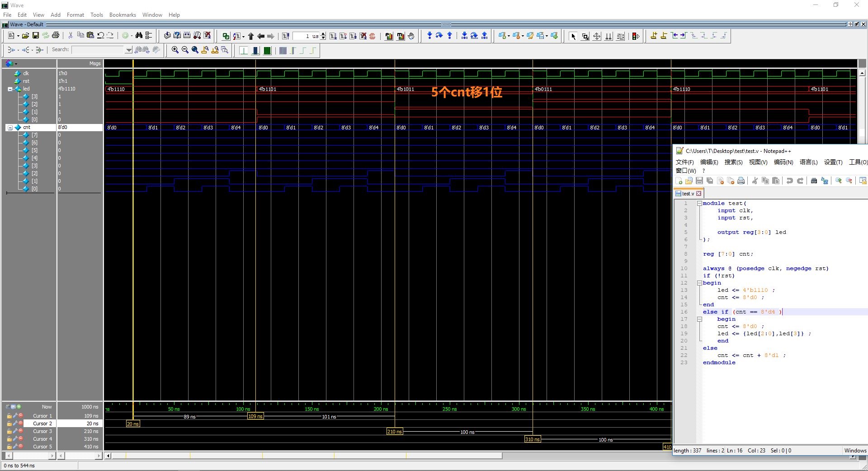
Task: Click the run length input field showing 1 us
Action: pos(306,36)
